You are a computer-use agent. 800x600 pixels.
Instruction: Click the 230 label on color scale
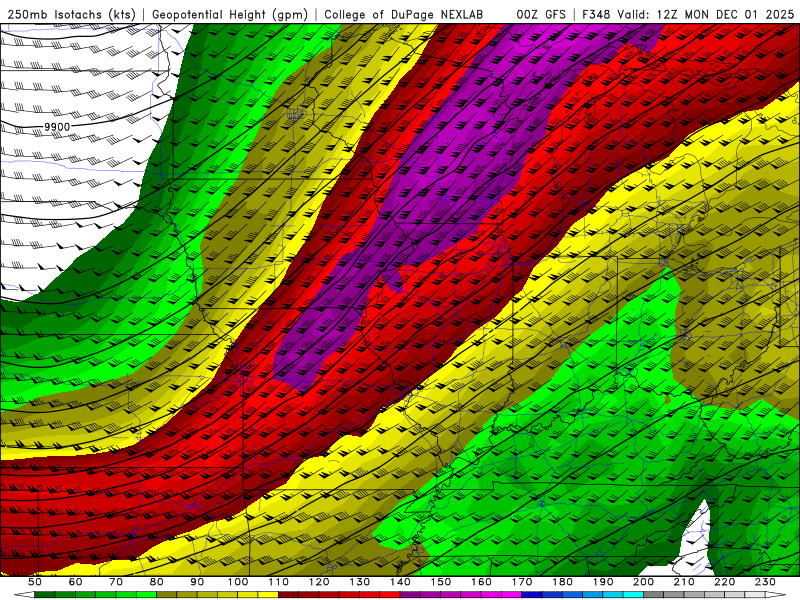point(765,582)
